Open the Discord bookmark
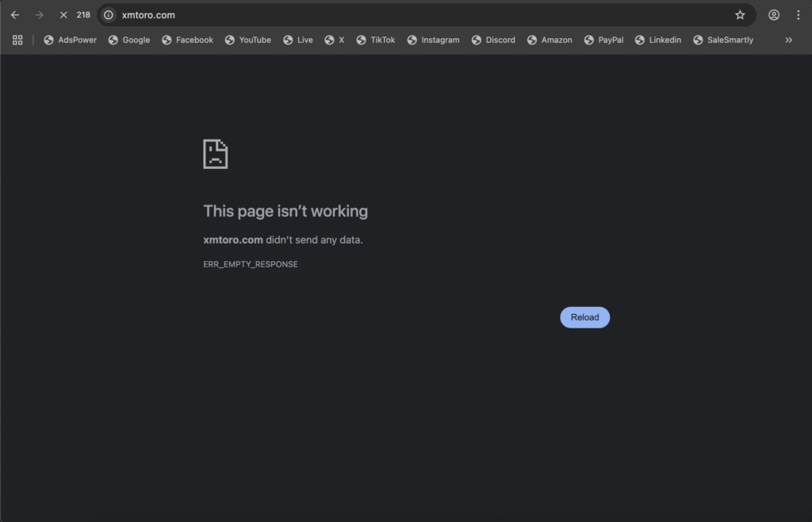 click(x=493, y=40)
